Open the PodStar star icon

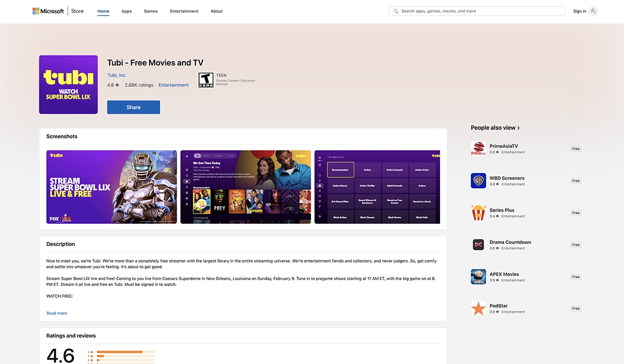[478, 308]
